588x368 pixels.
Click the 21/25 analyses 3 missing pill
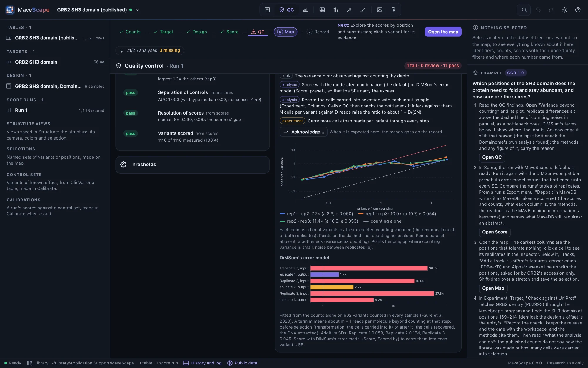click(x=150, y=50)
